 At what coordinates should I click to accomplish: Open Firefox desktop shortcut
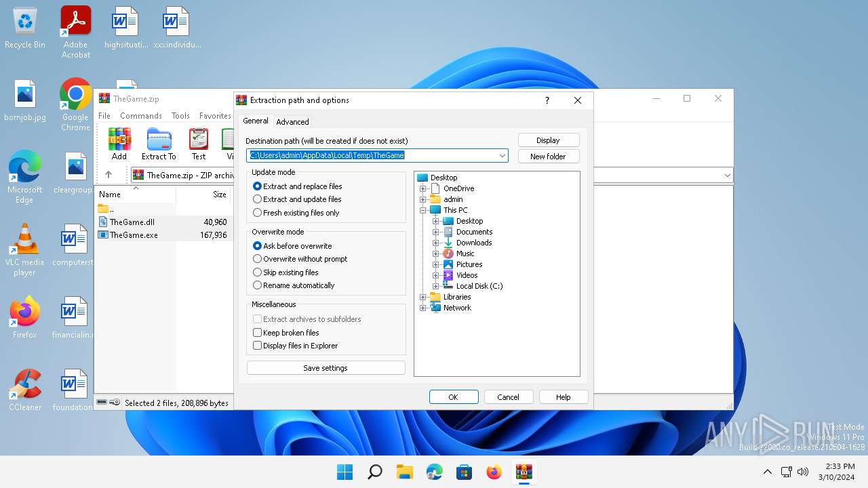(25, 317)
